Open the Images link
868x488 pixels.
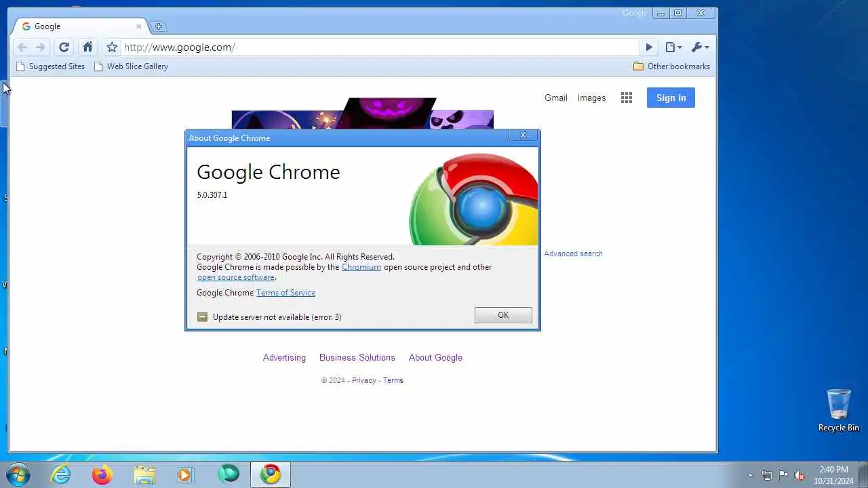tap(591, 98)
